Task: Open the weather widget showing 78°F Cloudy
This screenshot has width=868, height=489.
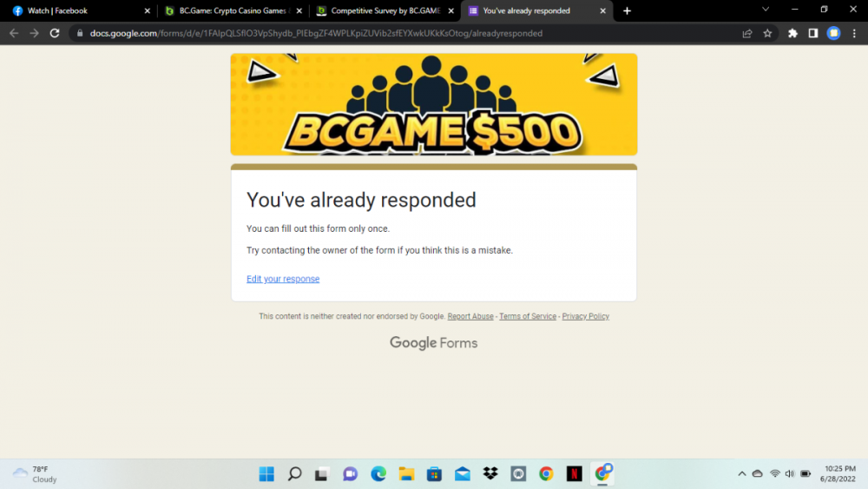Action: 35,474
